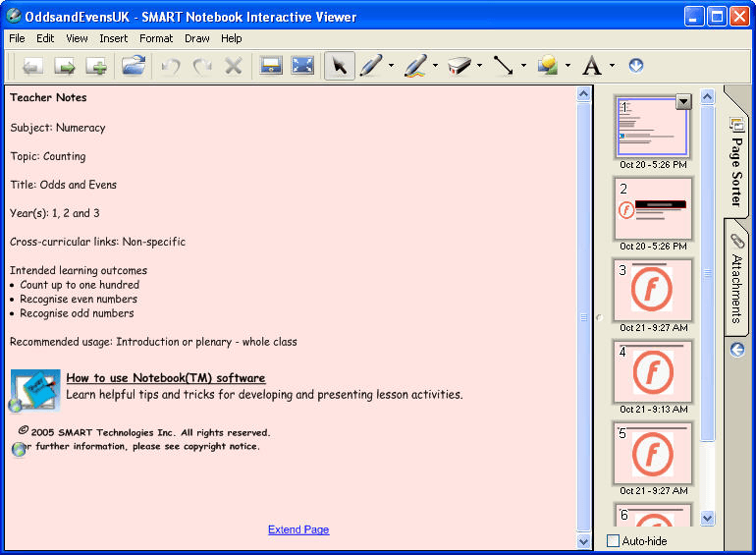This screenshot has height=555, width=756.
Task: Switch to the Attachments tab
Action: tap(737, 280)
